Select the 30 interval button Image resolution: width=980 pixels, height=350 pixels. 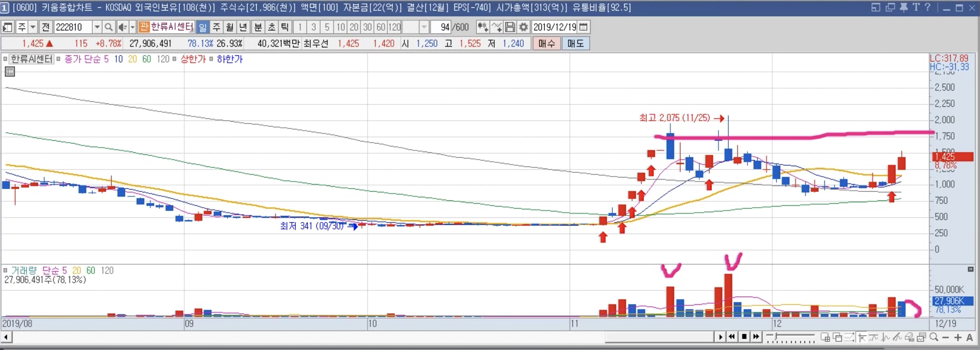click(367, 27)
